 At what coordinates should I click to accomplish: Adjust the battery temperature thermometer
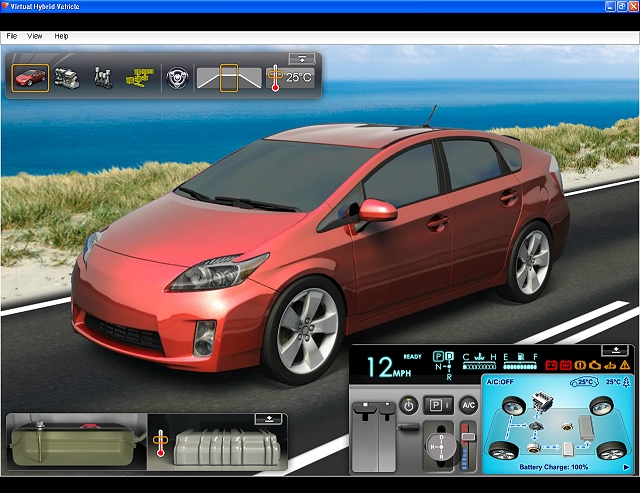coord(160,442)
